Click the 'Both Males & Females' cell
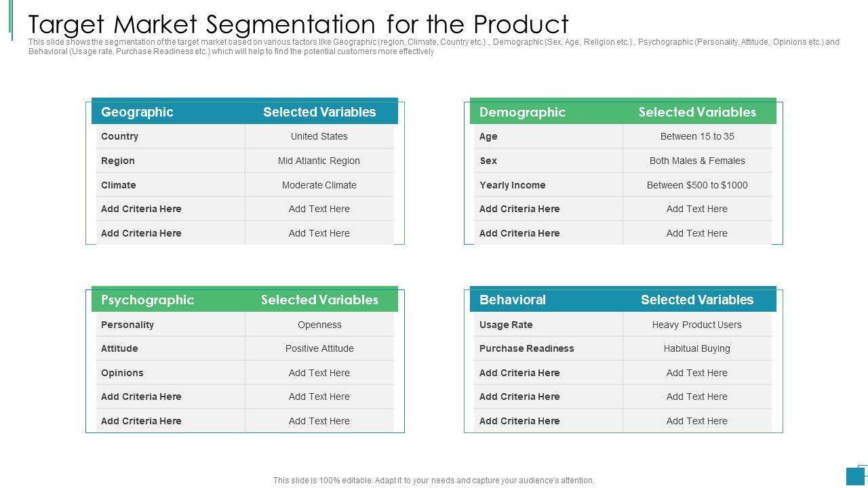The image size is (868, 488). 697,161
